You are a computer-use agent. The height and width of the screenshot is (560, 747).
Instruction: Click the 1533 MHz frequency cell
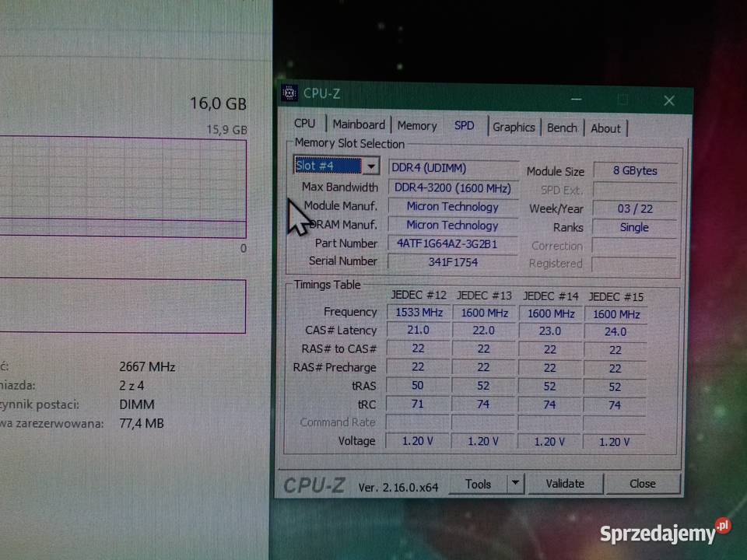[x=419, y=313]
